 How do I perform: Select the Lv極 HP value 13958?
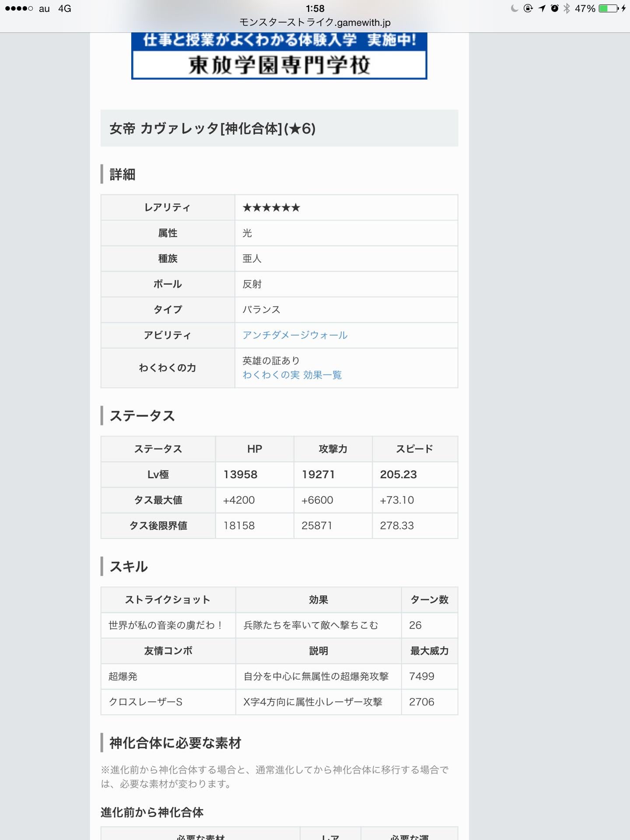click(240, 474)
